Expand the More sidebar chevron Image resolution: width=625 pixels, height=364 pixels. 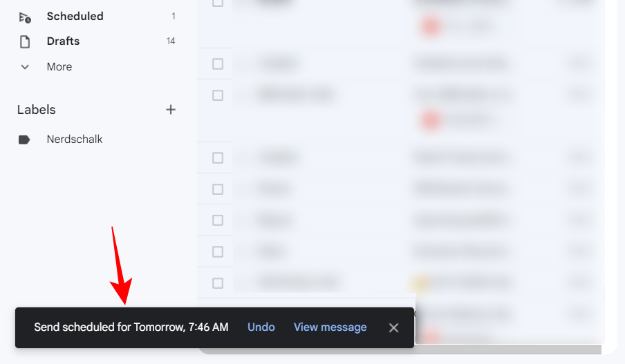click(x=25, y=67)
